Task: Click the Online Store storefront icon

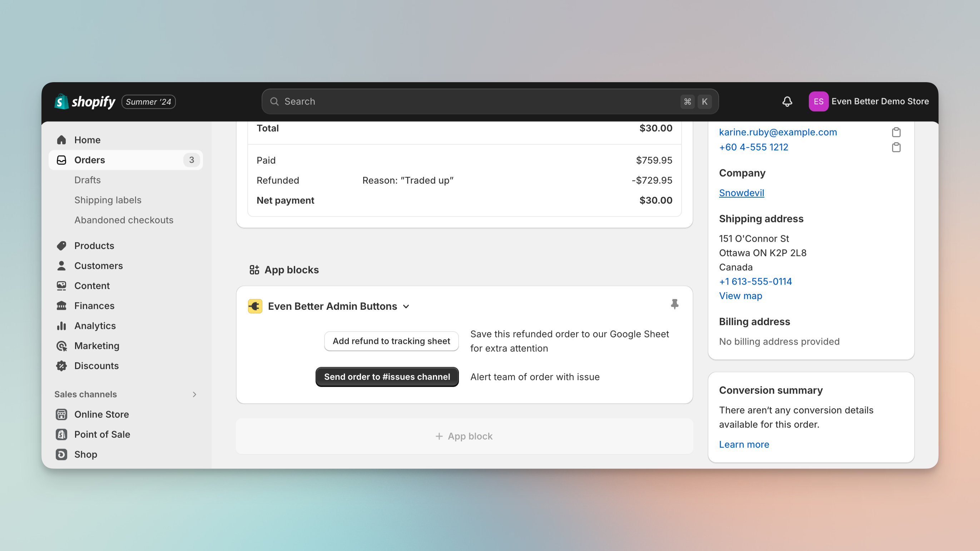Action: tap(61, 415)
